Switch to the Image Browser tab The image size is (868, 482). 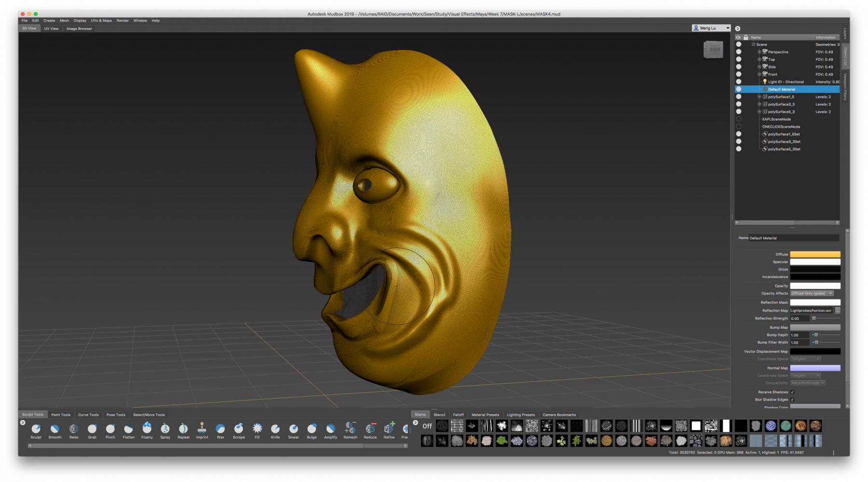(x=79, y=28)
